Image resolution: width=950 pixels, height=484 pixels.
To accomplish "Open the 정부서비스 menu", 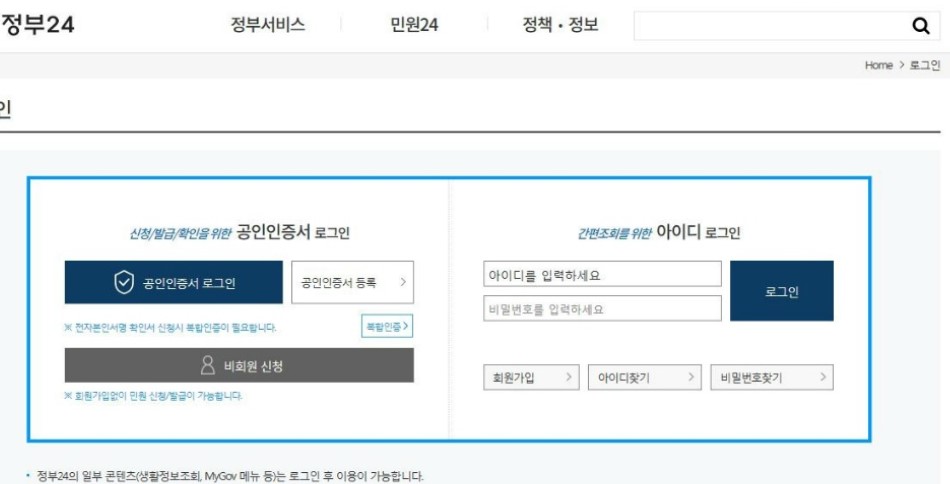I will (268, 25).
